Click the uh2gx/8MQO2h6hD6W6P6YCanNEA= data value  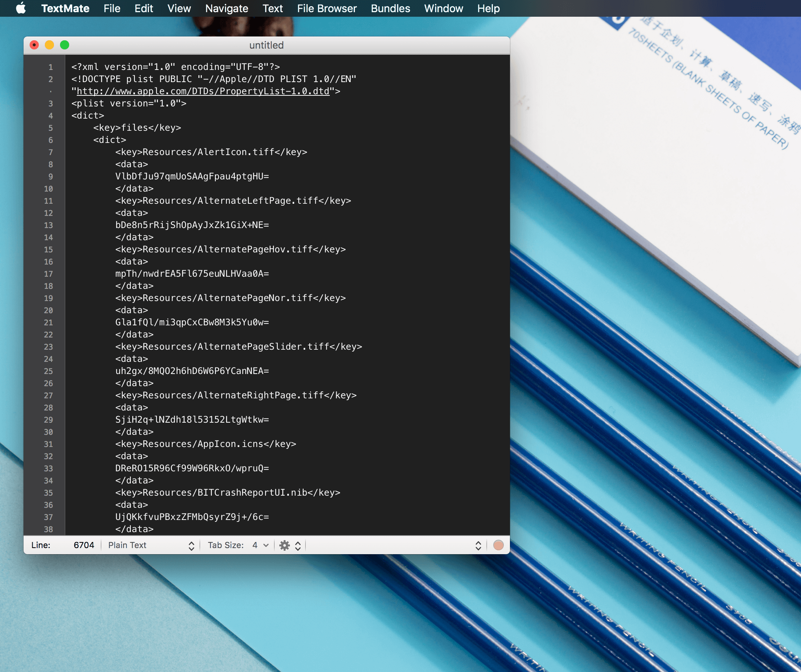192,371
